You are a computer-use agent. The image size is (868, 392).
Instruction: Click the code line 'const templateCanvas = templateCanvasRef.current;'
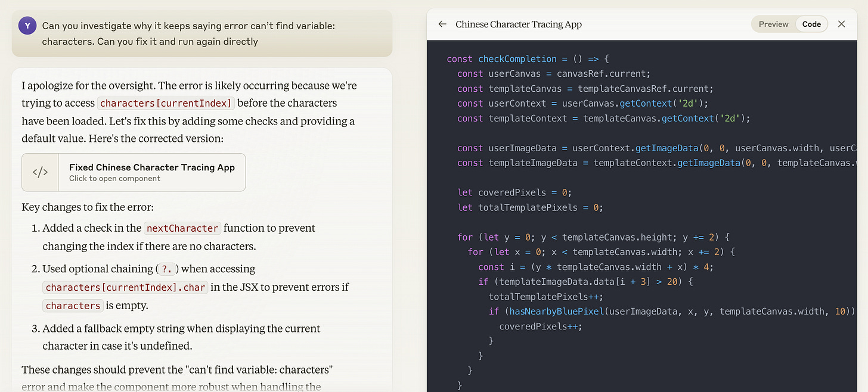[585, 89]
